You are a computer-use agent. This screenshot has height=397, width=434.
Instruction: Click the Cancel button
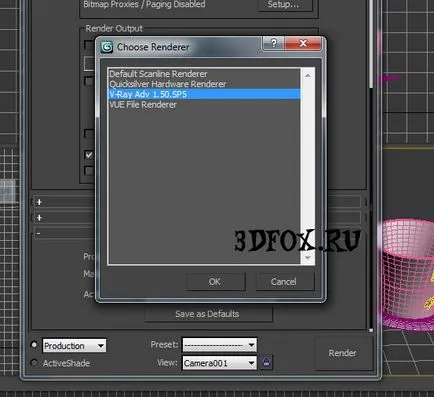(284, 282)
